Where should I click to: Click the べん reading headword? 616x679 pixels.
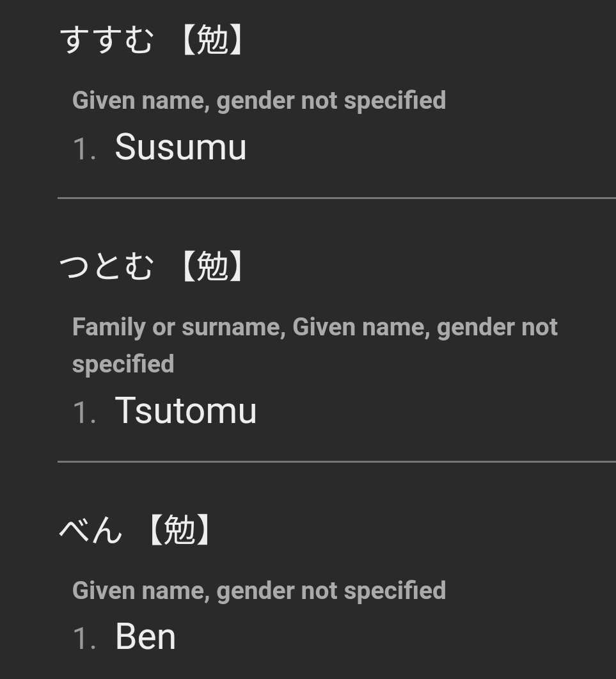[x=91, y=530]
